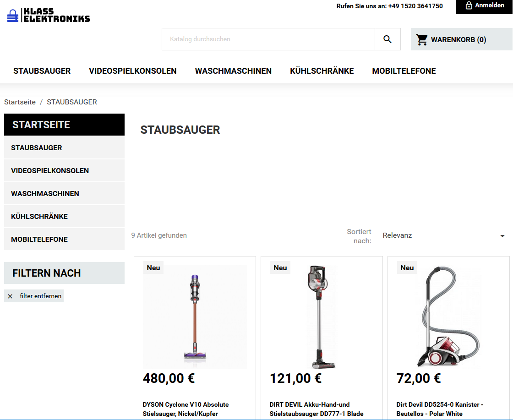Select STAUBSAUGER in the sidebar
Viewport: 513px width, 420px height.
point(64,148)
